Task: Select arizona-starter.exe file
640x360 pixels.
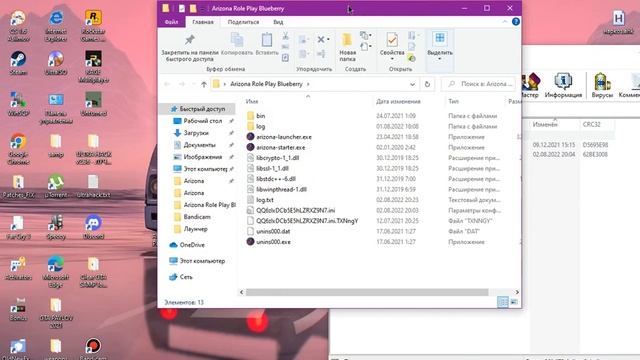Action: (281, 147)
